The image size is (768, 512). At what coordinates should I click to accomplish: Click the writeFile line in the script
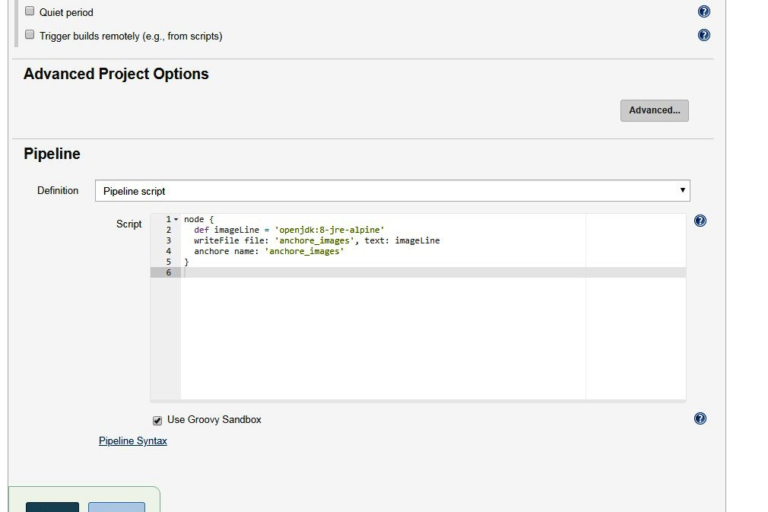tap(316, 241)
